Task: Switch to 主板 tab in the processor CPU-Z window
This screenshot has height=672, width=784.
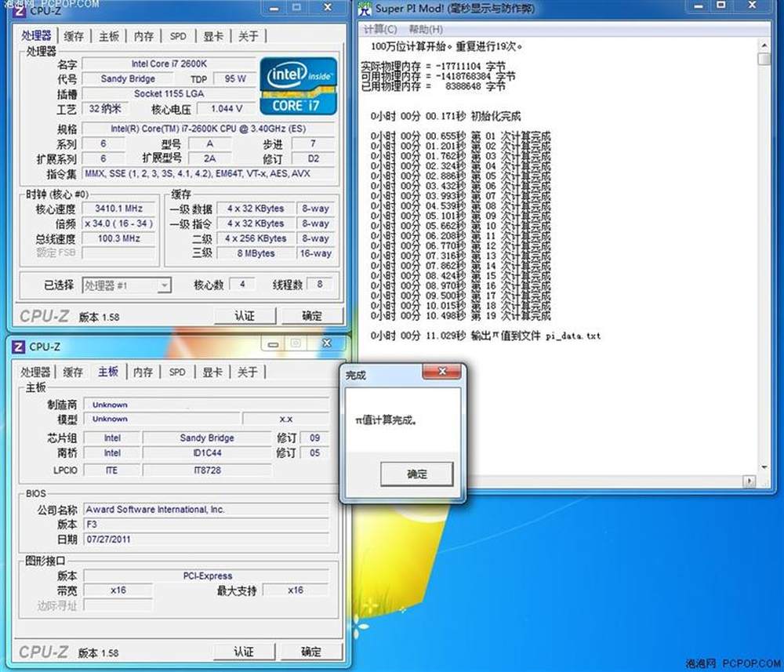Action: (x=109, y=36)
